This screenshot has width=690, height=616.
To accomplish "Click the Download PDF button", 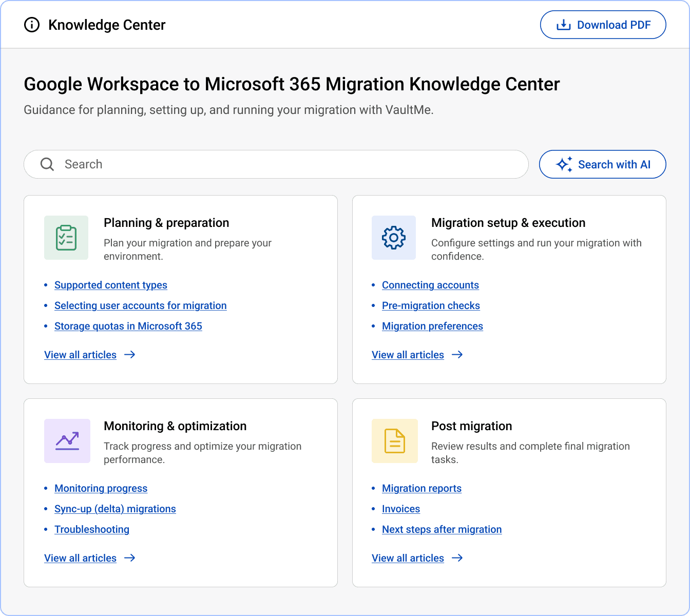I will (603, 25).
